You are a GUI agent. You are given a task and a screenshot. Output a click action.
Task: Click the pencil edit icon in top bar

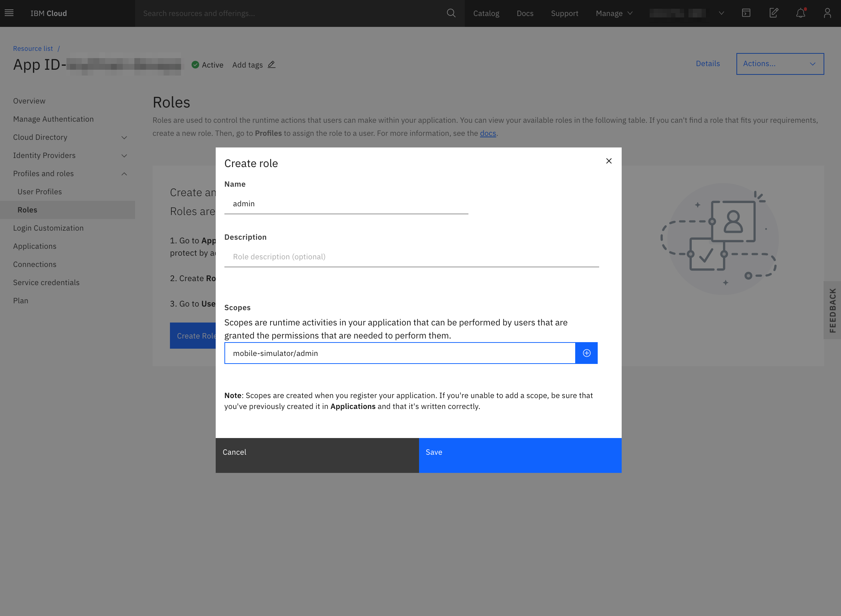[x=773, y=13]
